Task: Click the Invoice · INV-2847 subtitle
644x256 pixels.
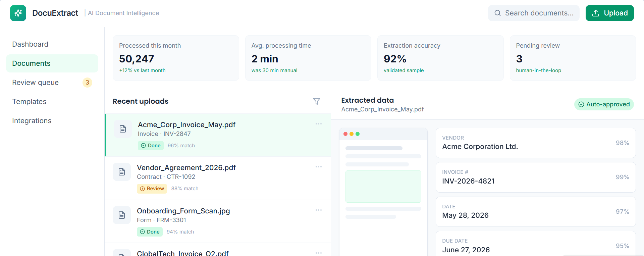Action: (x=164, y=134)
